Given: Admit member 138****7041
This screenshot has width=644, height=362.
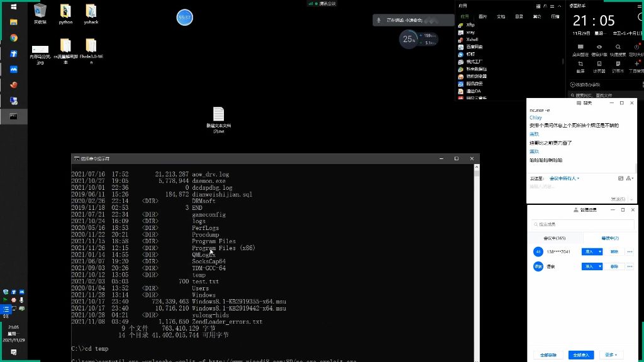Looking at the screenshot, I should [x=589, y=251].
